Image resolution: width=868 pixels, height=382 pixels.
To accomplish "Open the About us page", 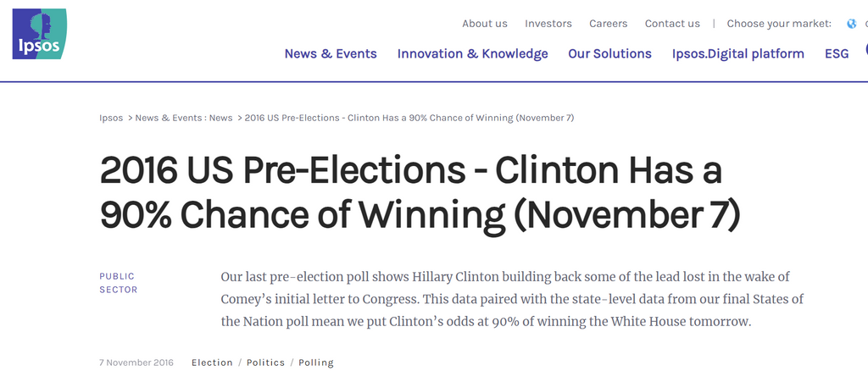I will click(485, 24).
